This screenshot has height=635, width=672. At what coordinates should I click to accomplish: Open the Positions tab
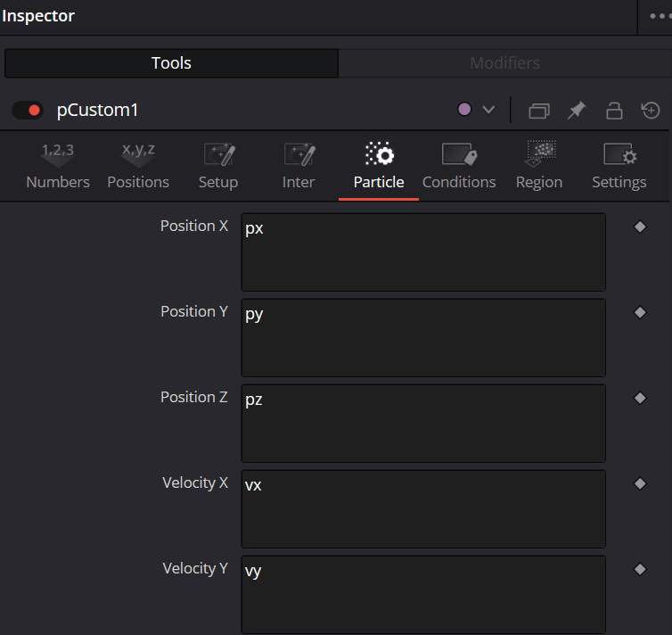pos(138,166)
